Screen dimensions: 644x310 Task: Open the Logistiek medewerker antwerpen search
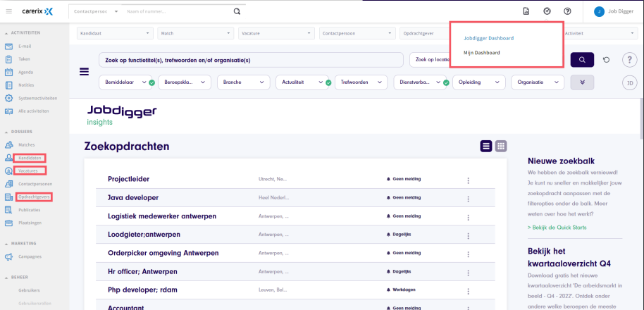pos(162,216)
